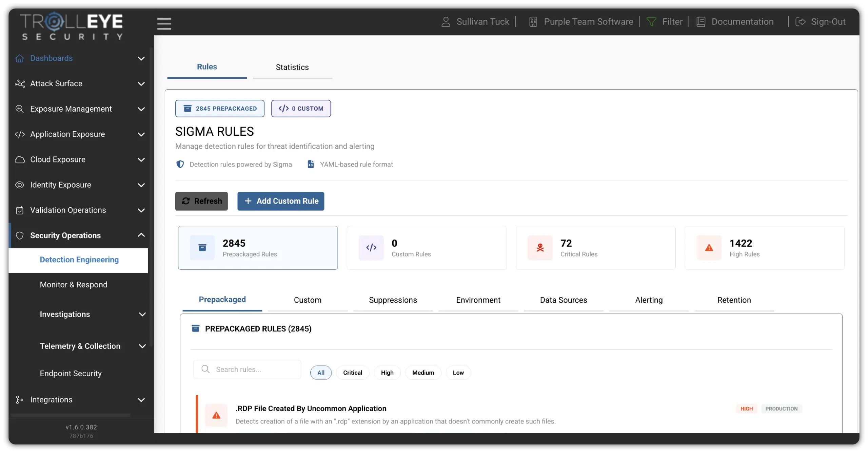Click the Documentation book icon
This screenshot has height=453, width=868.
pos(701,22)
